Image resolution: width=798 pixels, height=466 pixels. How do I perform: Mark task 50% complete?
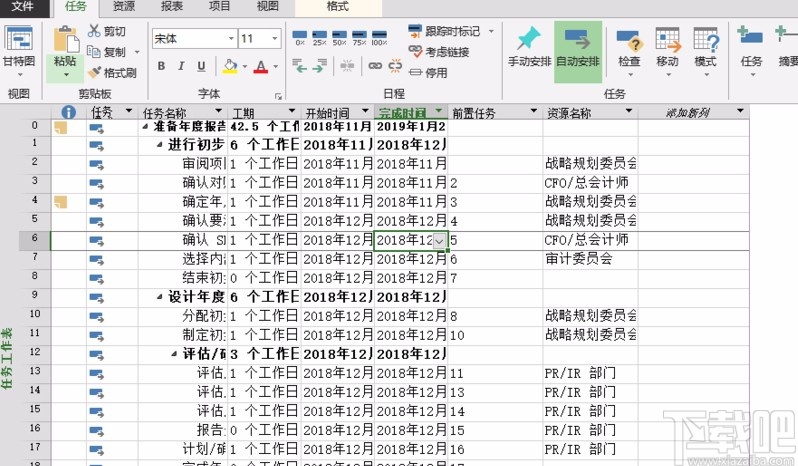click(x=339, y=38)
